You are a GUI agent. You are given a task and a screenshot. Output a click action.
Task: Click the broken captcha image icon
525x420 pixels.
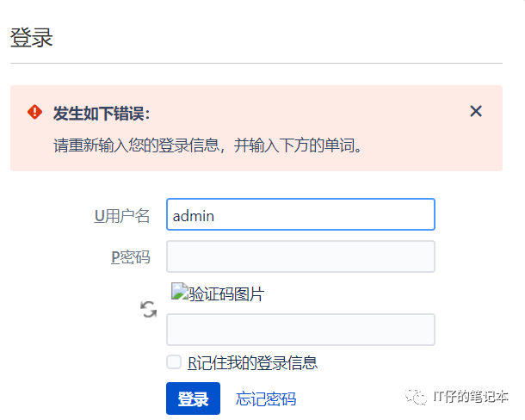tap(179, 293)
